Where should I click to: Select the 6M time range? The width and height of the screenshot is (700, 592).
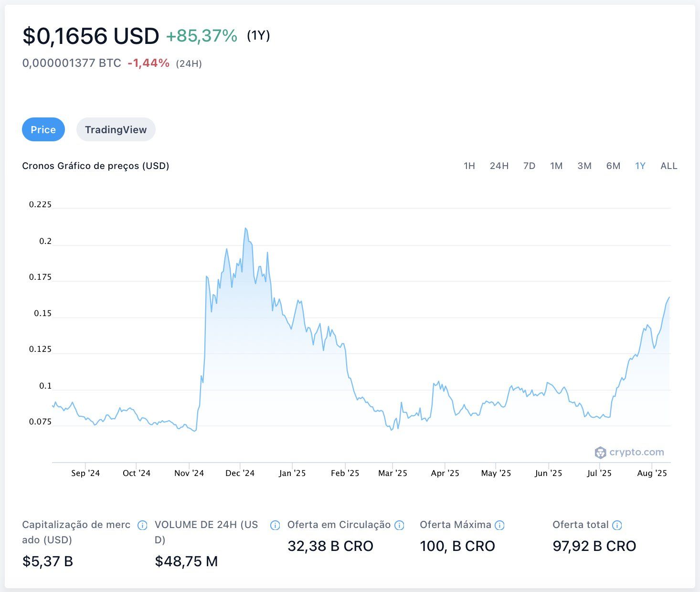tap(613, 166)
